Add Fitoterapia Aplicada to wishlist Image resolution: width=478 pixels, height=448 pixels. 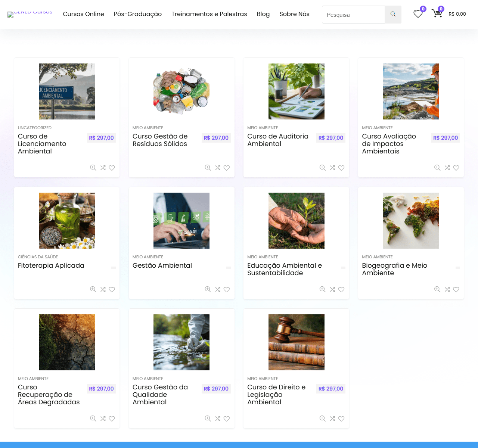112,289
